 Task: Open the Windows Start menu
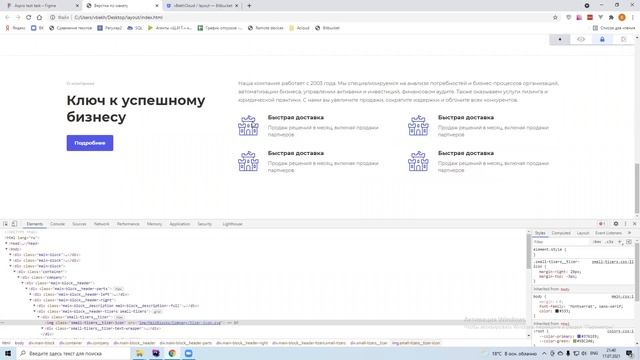8,353
